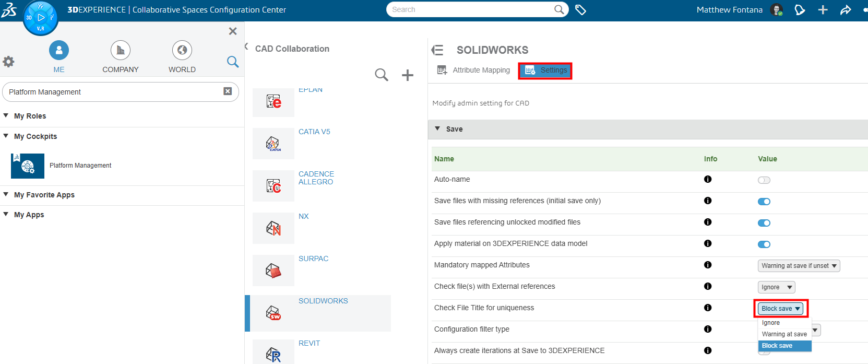Image resolution: width=868 pixels, height=364 pixels.
Task: Click the Value column header
Action: [767, 159]
